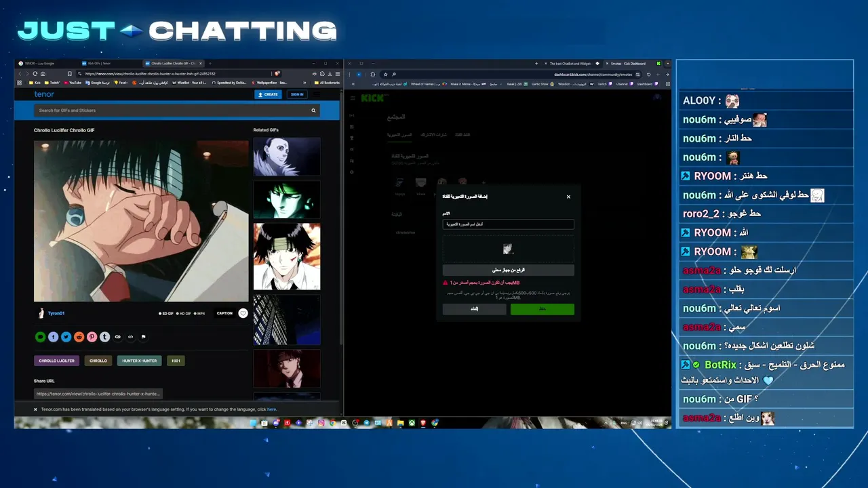
Task: Bookmark the Tenor page icon in toolbar
Action: (69, 73)
